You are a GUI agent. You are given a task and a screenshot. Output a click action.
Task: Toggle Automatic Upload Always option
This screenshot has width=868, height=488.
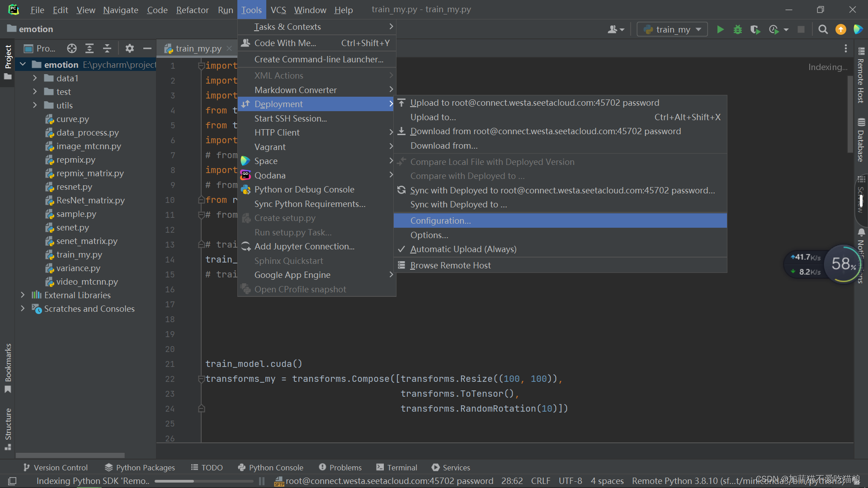click(x=463, y=249)
